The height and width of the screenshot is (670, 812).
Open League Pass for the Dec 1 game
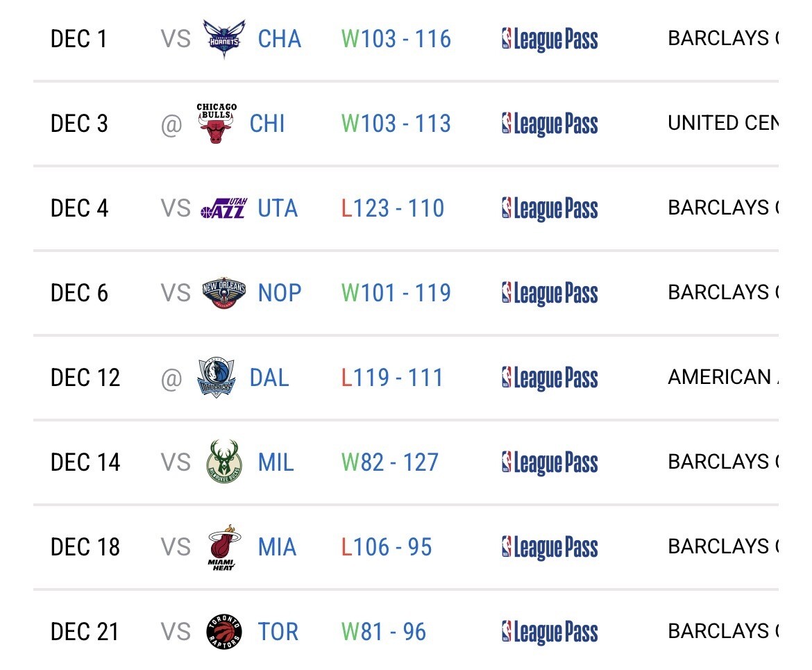(x=550, y=39)
